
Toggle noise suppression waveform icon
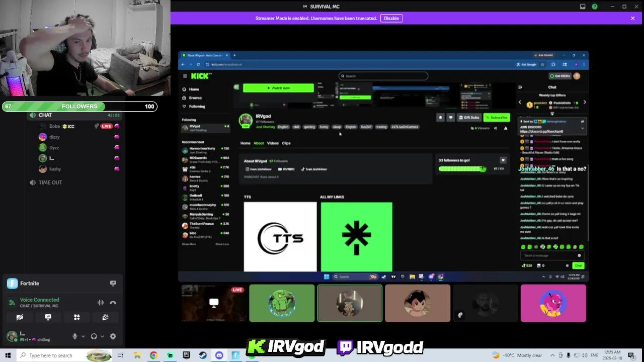coord(101,303)
